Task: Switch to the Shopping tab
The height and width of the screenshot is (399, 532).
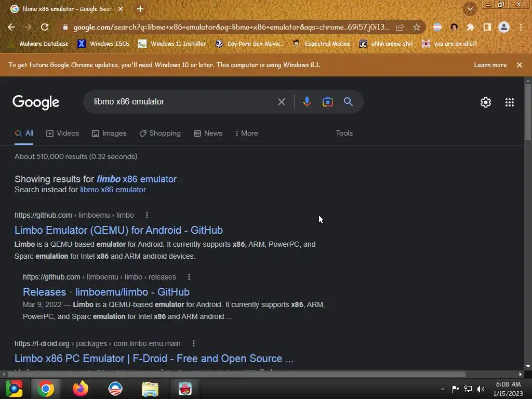Action: click(x=160, y=134)
